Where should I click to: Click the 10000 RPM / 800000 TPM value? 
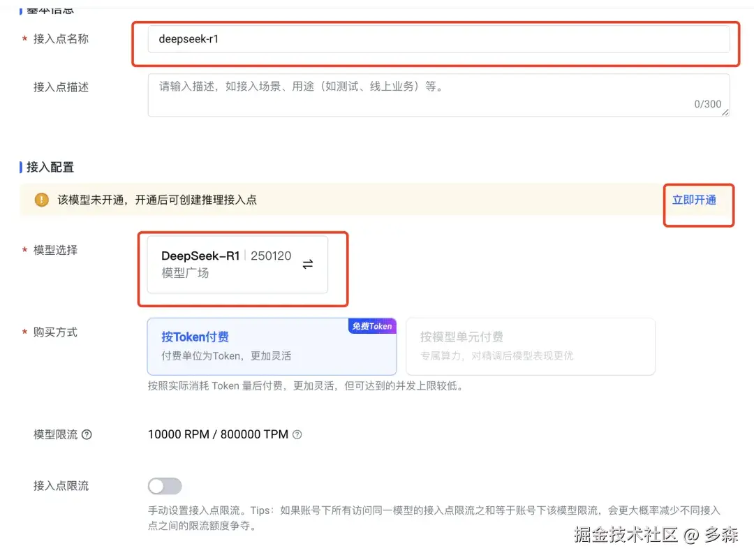point(218,434)
